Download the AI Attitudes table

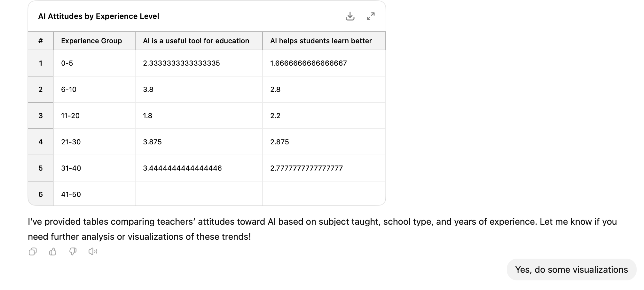click(350, 16)
